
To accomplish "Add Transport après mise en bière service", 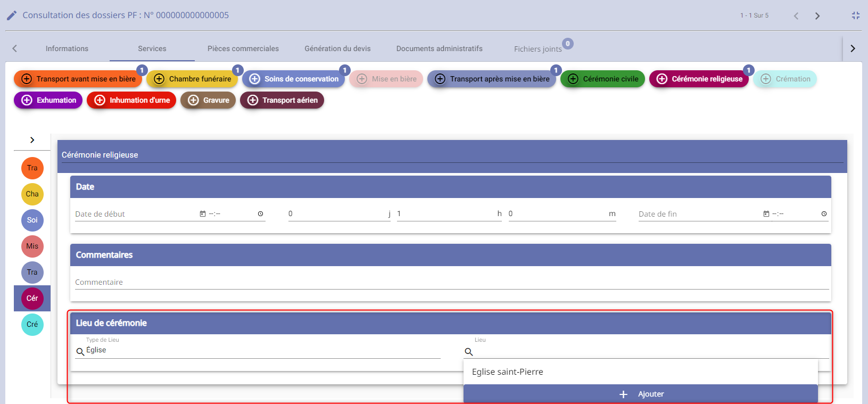I will [492, 79].
